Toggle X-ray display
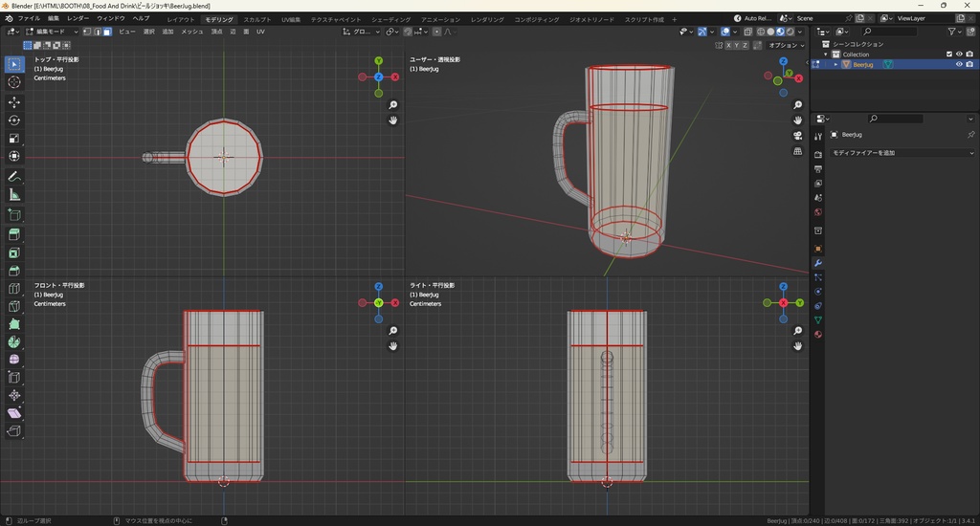The width and height of the screenshot is (980, 526). (x=747, y=32)
